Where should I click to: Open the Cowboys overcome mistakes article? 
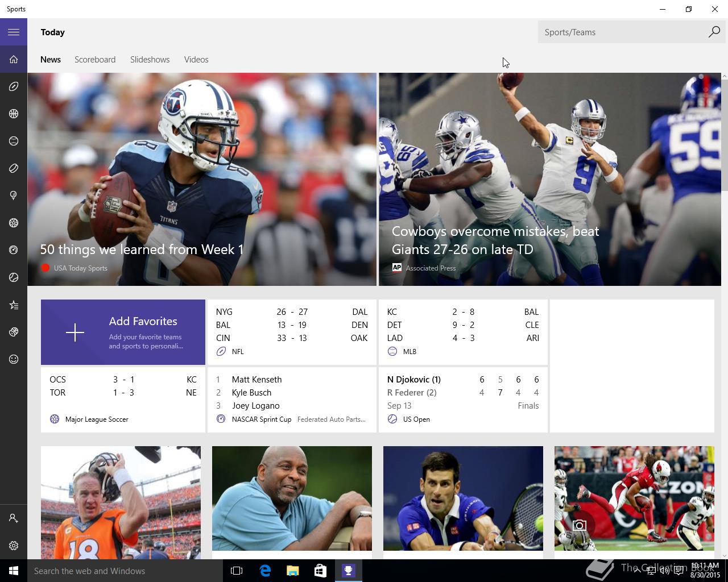(x=550, y=179)
